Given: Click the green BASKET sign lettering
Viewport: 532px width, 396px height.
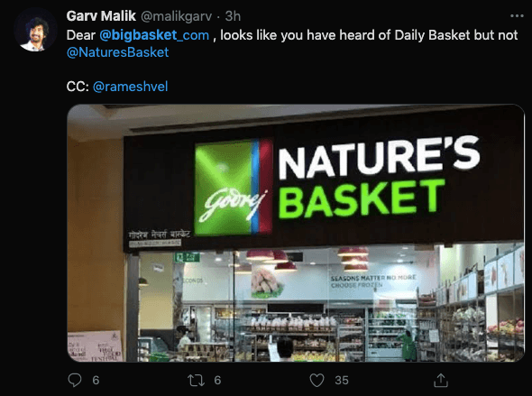Looking at the screenshot, I should tap(362, 198).
